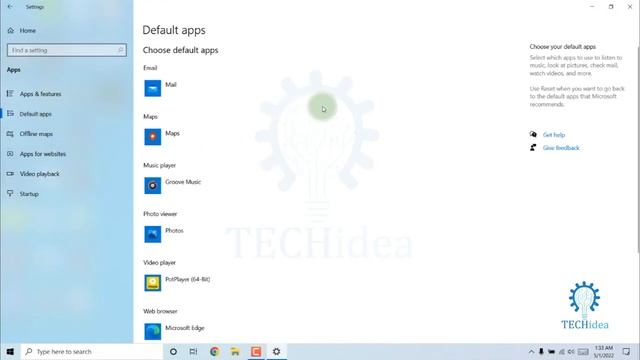Click the Apps for websites sidebar icon
The height and width of the screenshot is (360, 640).
pyautogui.click(x=10, y=154)
